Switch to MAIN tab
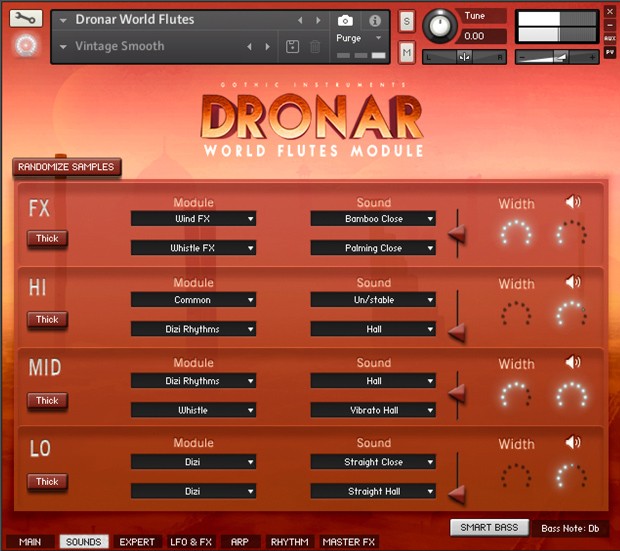This screenshot has width=620, height=551. coord(30,542)
